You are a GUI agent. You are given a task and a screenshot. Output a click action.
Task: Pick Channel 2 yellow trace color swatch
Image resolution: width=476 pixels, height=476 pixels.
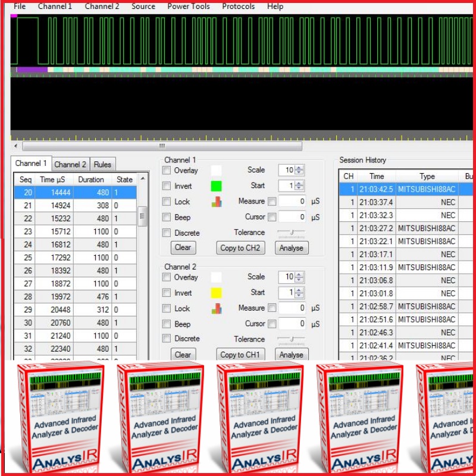point(216,293)
